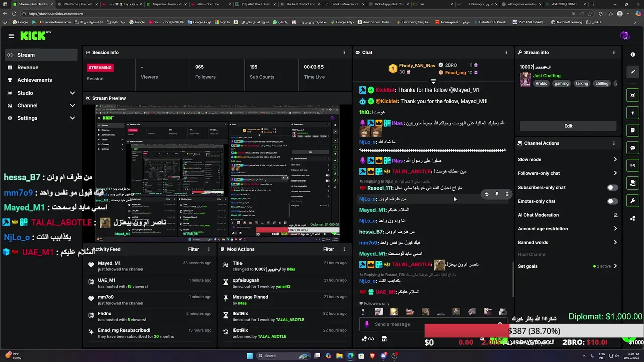This screenshot has width=644, height=362.
Task: Click the Stream Preview video thumbnail
Action: [217, 173]
